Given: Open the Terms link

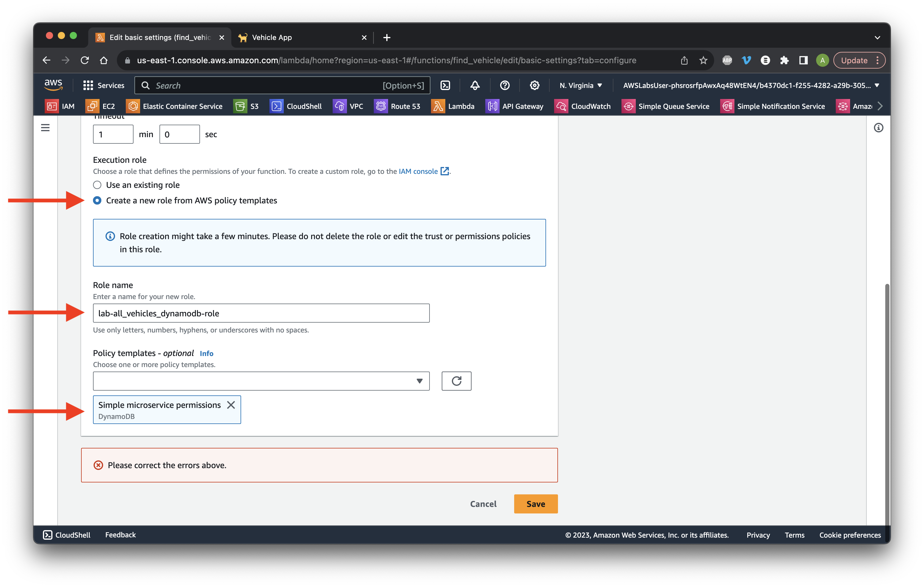Looking at the screenshot, I should pyautogui.click(x=794, y=535).
